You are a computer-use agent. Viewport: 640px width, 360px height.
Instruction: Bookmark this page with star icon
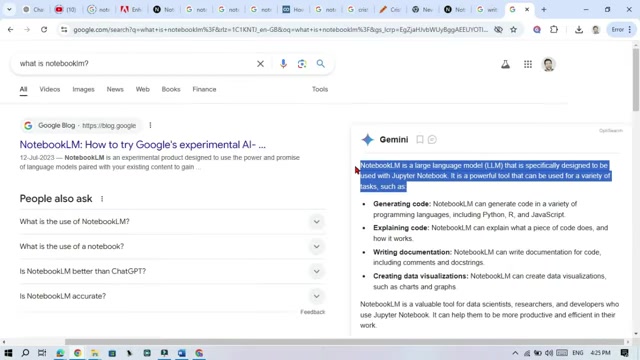pos(513,29)
